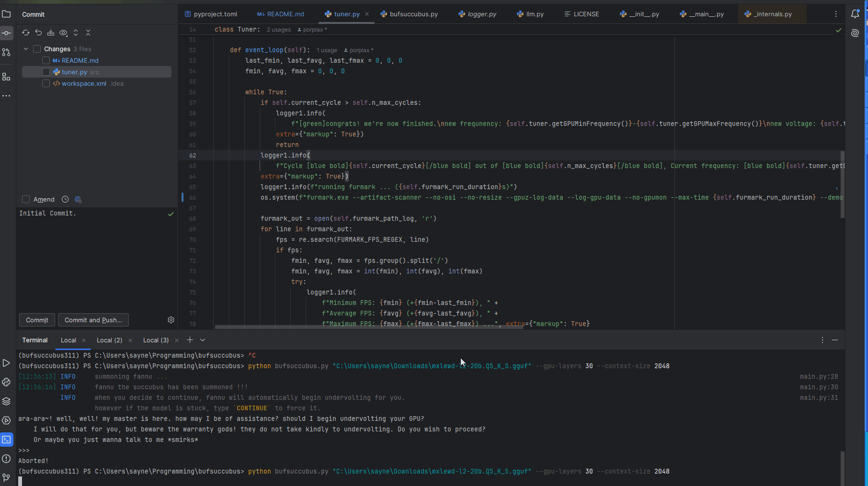Click the Shelve changes icon
Screen dimensions: 868x486
tap(51, 33)
